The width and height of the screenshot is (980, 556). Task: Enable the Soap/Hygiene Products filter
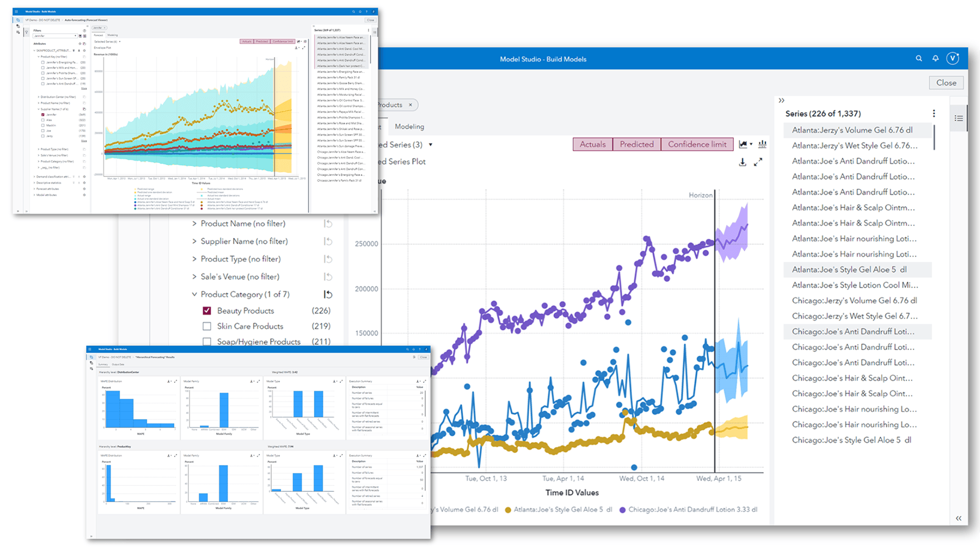click(207, 342)
